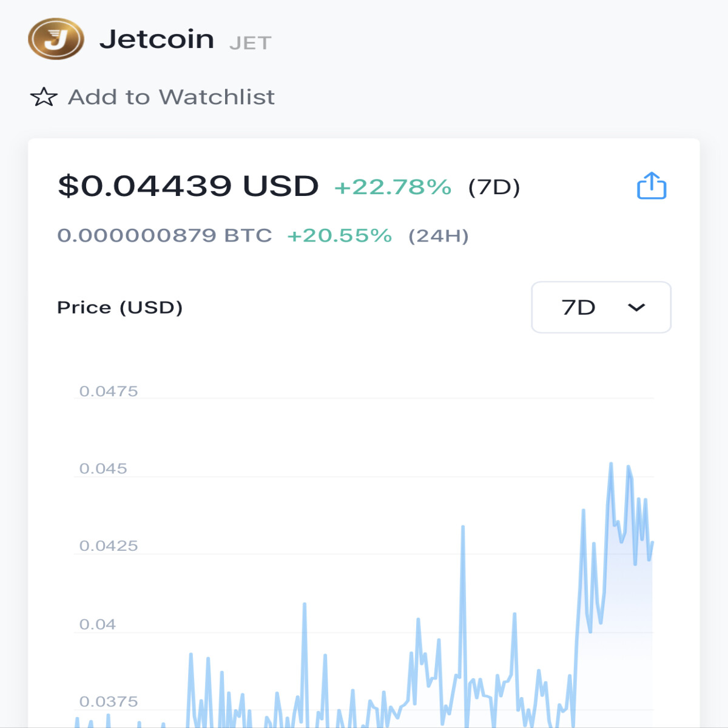Click the share icon beside the price

(x=652, y=186)
